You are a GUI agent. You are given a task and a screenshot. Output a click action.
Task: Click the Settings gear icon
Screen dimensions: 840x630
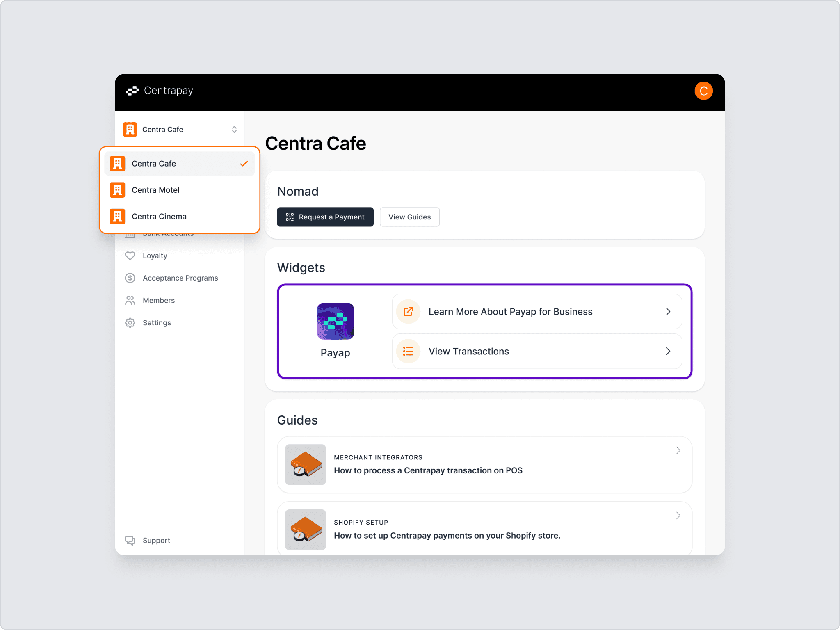tap(130, 323)
